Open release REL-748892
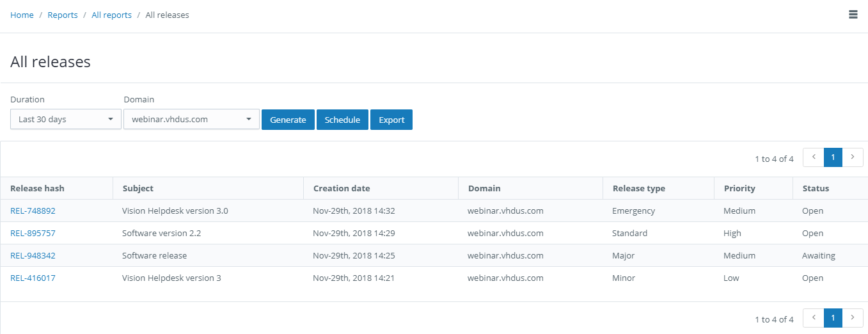This screenshot has height=334, width=868. coord(33,211)
